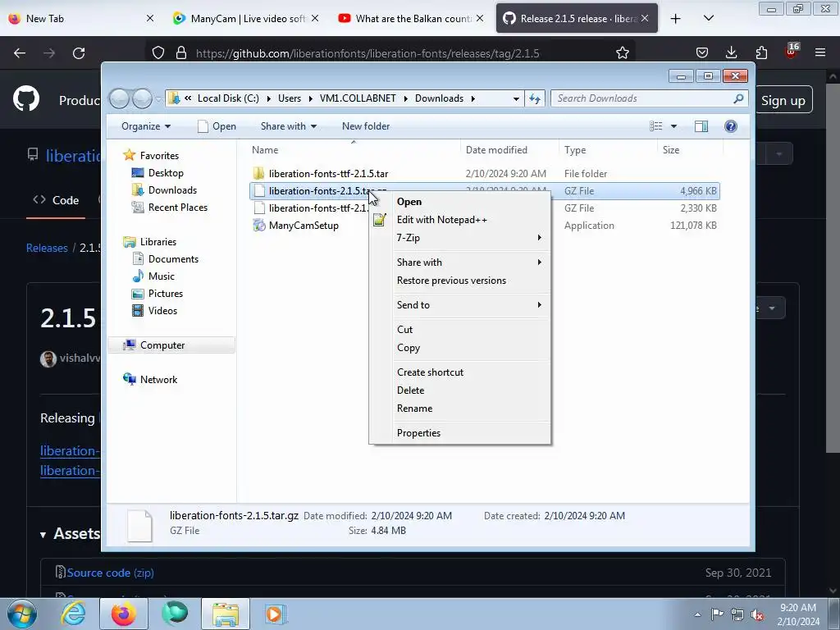This screenshot has height=630, width=840.
Task: Click the Open toolbar button in Explorer
Action: (x=217, y=126)
